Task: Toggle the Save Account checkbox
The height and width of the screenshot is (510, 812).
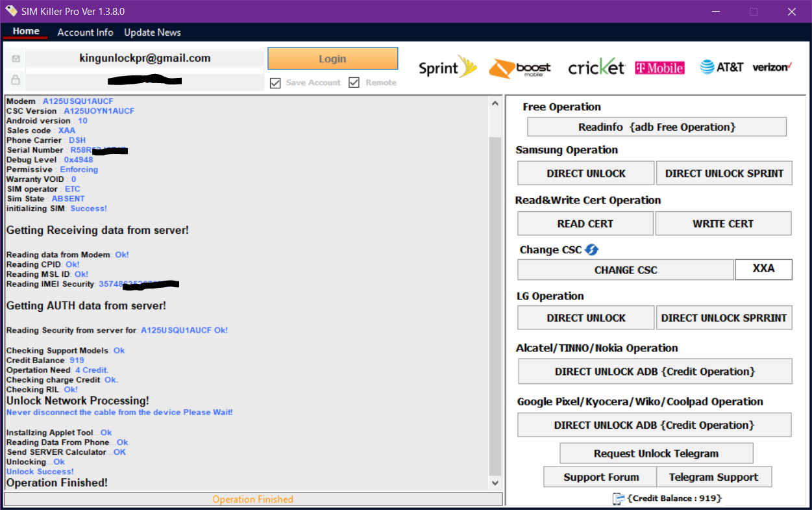Action: tap(275, 83)
